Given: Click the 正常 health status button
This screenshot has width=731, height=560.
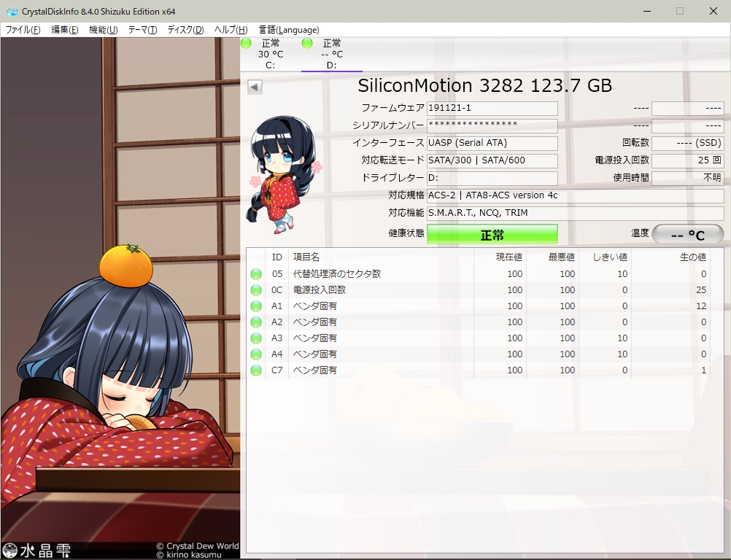Looking at the screenshot, I should pyautogui.click(x=492, y=234).
